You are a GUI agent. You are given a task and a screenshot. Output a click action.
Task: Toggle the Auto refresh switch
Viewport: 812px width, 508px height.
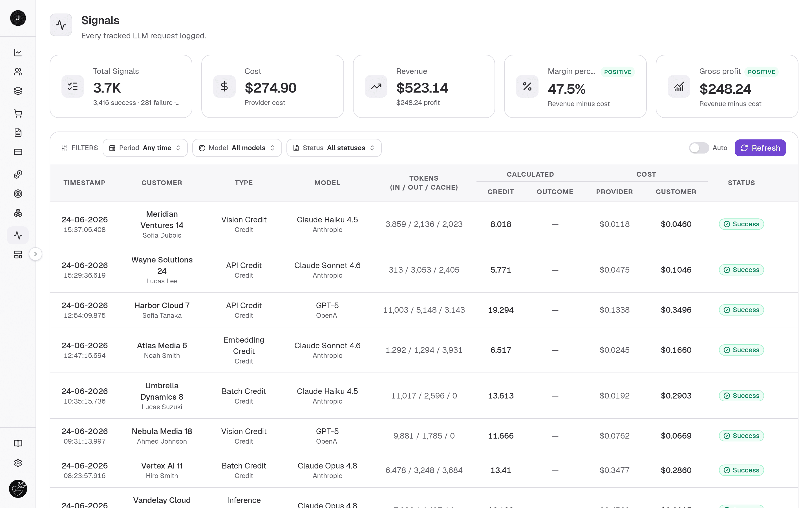pos(699,148)
